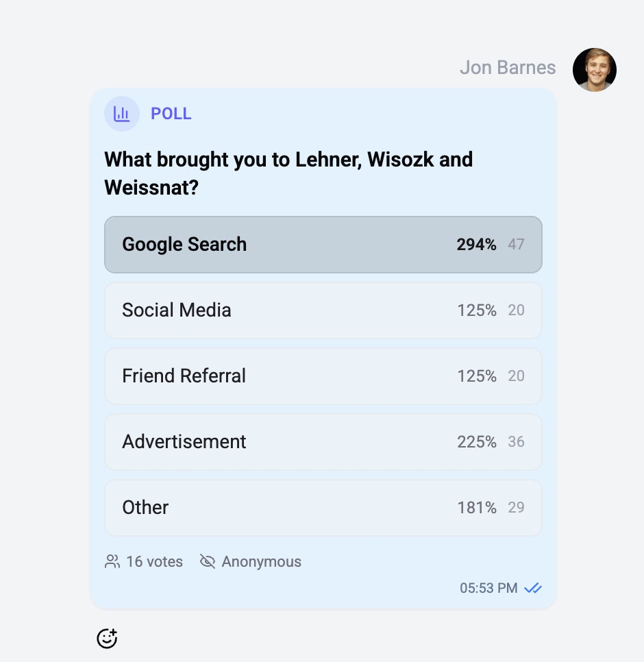Viewport: 644px width, 662px height.
Task: Click the double checkmark read receipt icon
Action: [x=534, y=588]
